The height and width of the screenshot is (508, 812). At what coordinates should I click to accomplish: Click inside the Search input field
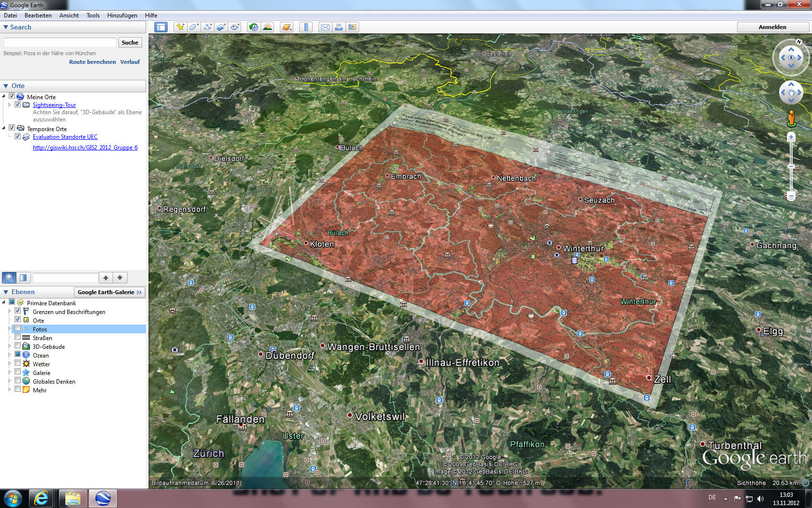[x=59, y=43]
